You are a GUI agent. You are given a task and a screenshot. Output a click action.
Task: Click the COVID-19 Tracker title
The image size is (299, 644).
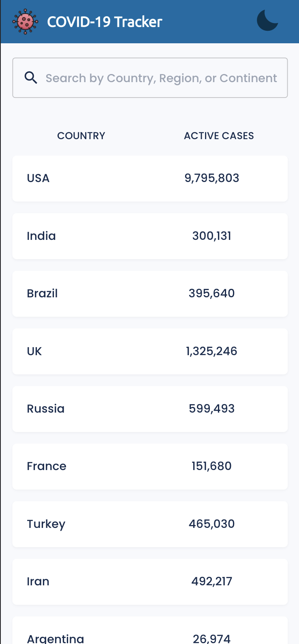(x=105, y=21)
